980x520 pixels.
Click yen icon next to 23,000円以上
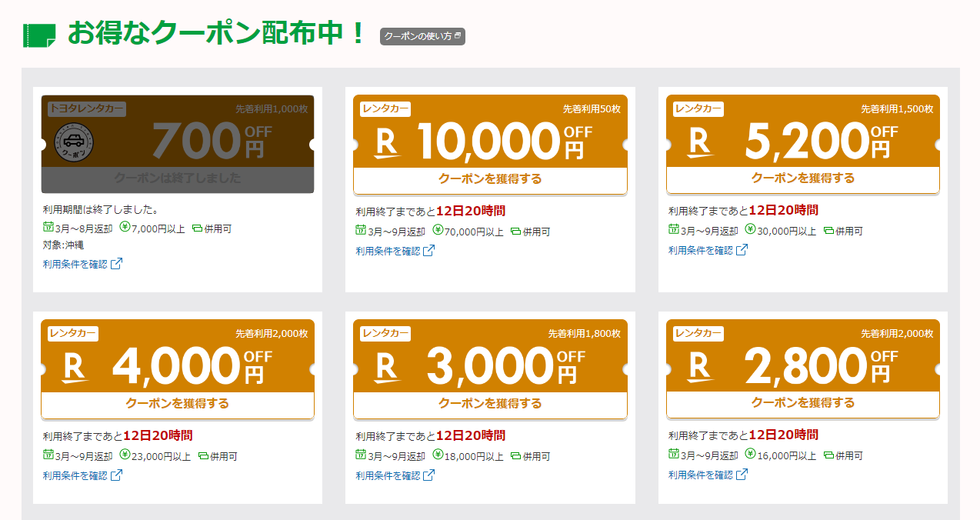coord(125,455)
